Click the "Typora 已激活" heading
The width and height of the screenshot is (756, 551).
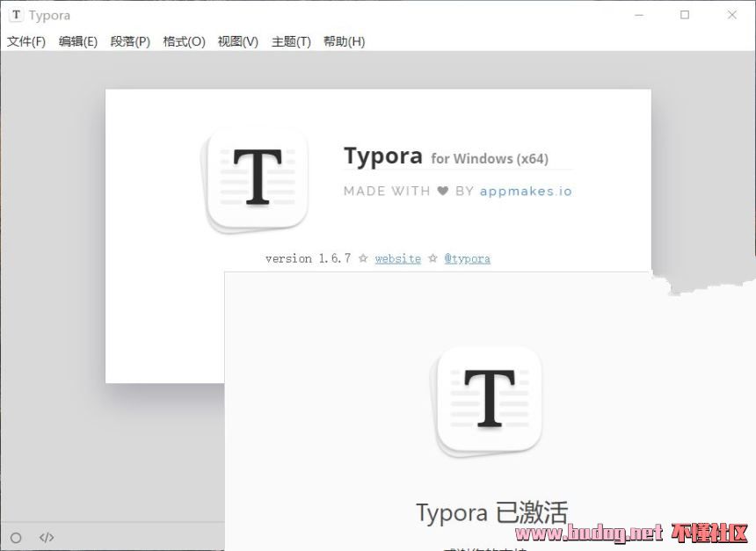click(491, 512)
